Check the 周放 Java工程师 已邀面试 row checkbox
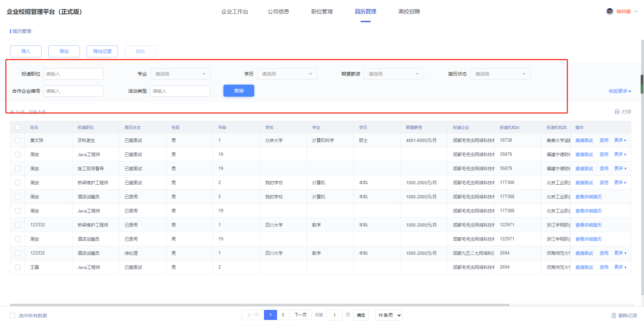 click(x=18, y=154)
